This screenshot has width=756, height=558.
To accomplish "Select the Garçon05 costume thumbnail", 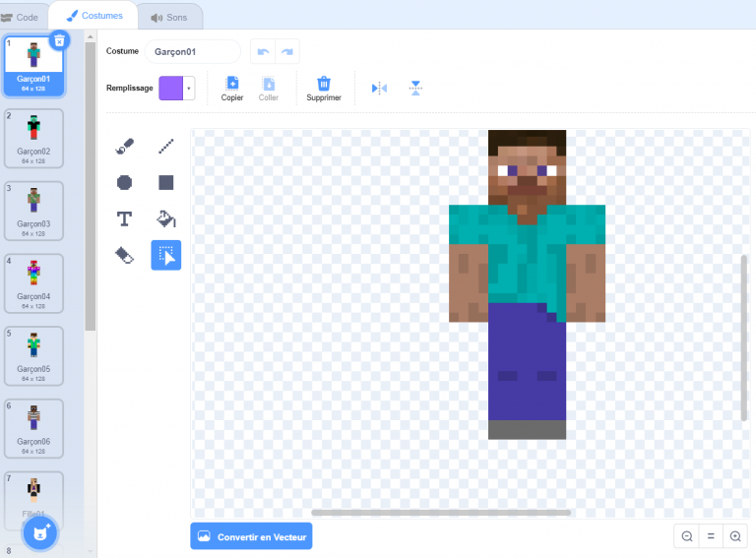I will click(33, 356).
